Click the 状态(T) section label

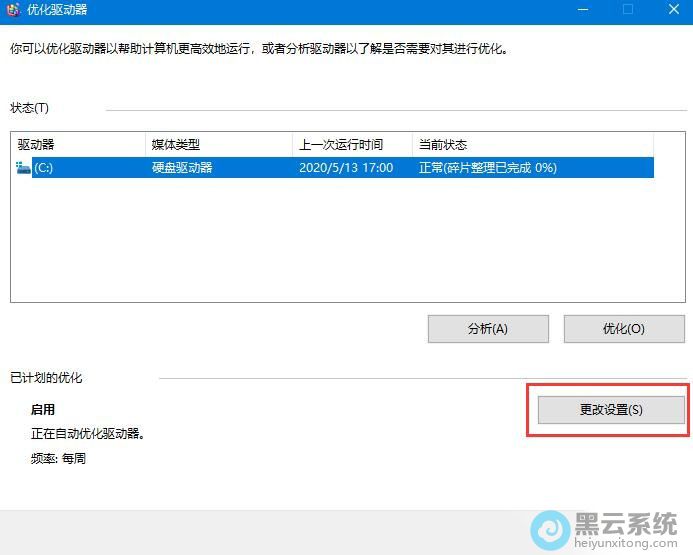tap(29, 108)
